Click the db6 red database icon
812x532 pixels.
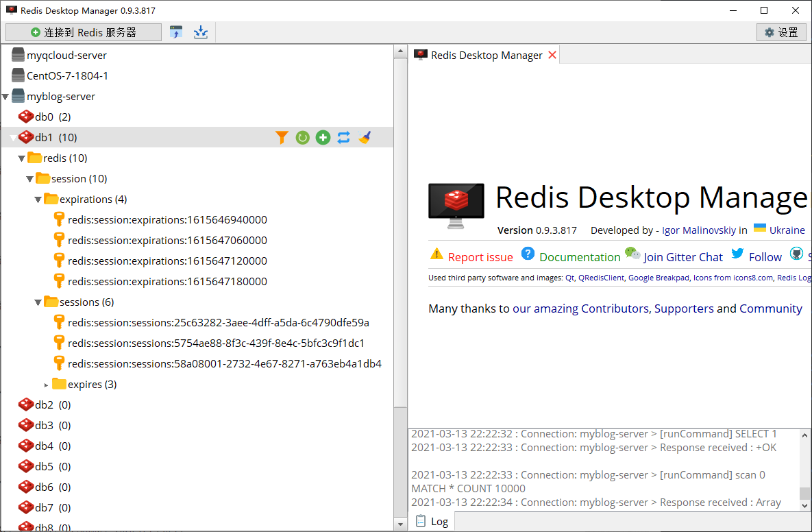tap(26, 487)
